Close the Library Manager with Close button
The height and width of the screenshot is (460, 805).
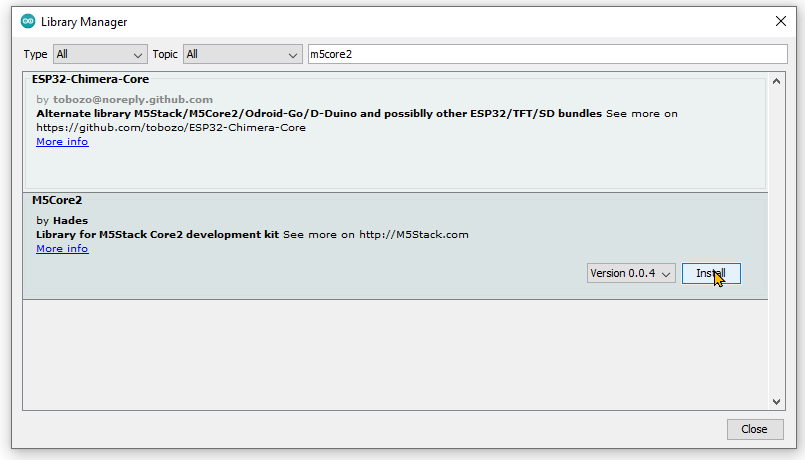pos(755,429)
